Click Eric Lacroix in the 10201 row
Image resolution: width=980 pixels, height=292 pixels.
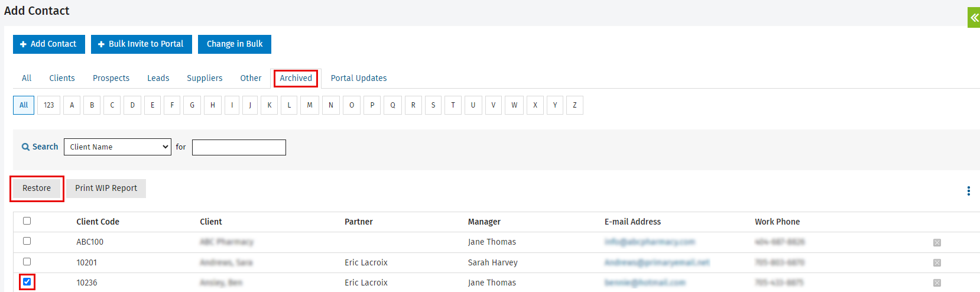[366, 262]
